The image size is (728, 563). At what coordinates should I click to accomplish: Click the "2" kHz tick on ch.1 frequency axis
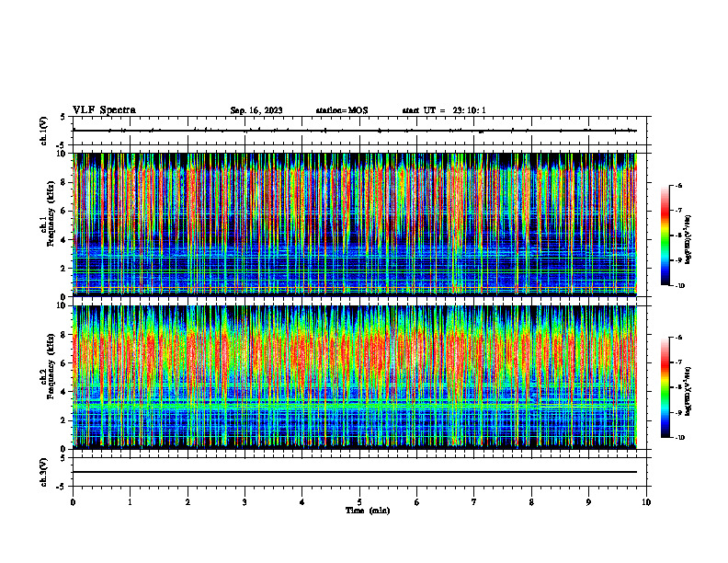point(64,268)
